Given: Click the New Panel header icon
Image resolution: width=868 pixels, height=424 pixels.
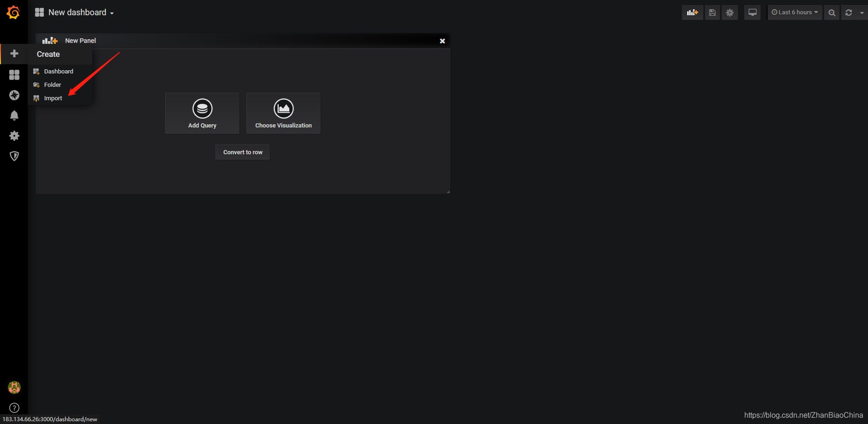Looking at the screenshot, I should coord(50,41).
